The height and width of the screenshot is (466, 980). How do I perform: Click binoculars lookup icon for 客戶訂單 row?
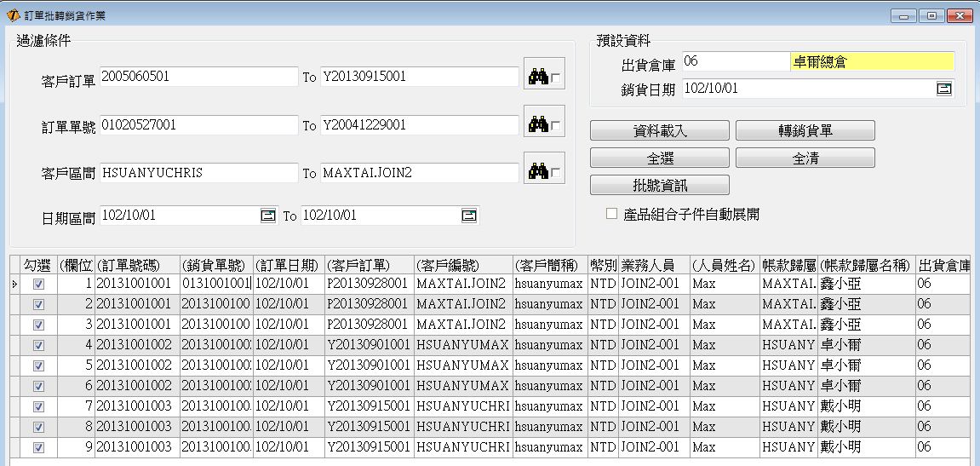[x=538, y=77]
